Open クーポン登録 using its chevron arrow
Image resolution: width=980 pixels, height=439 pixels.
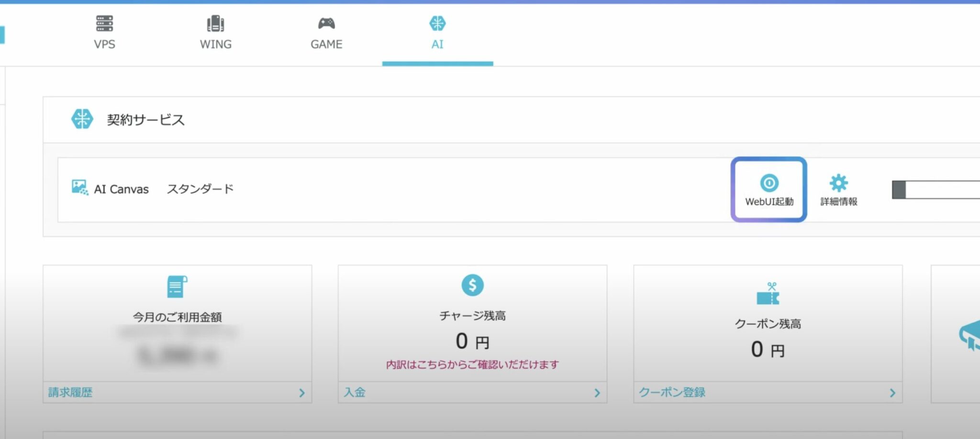pos(891,393)
